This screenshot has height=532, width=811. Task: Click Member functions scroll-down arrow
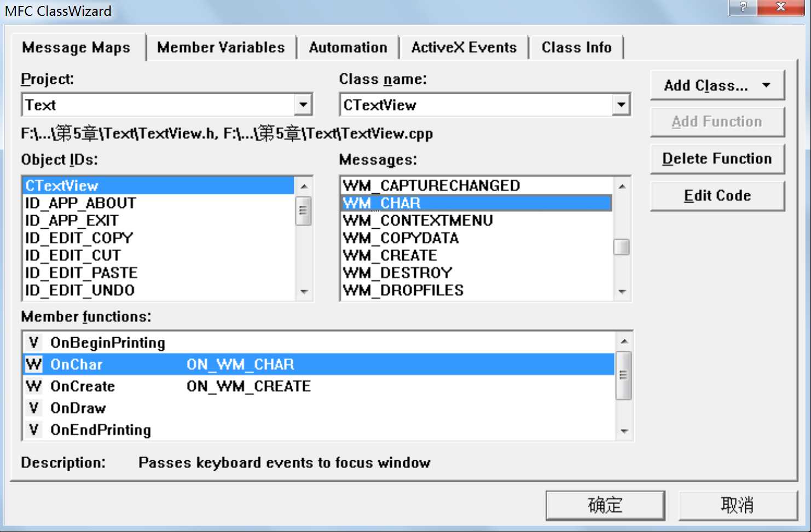coord(624,431)
